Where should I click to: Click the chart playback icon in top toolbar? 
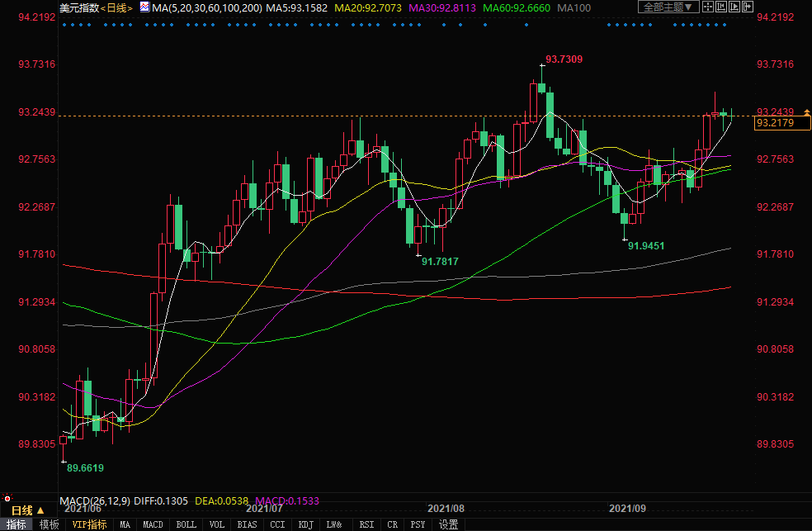click(x=737, y=7)
